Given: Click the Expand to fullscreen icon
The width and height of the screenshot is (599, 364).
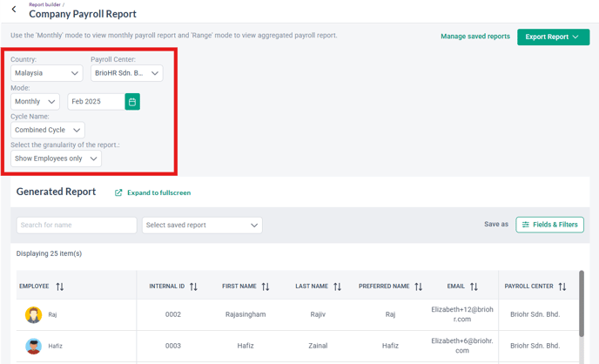Looking at the screenshot, I should [x=118, y=193].
